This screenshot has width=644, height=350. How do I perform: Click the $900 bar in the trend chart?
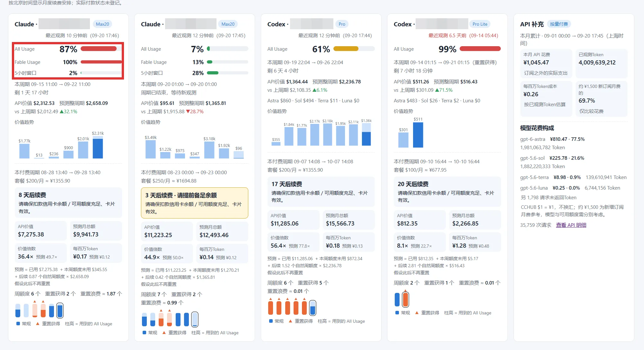pos(68,154)
